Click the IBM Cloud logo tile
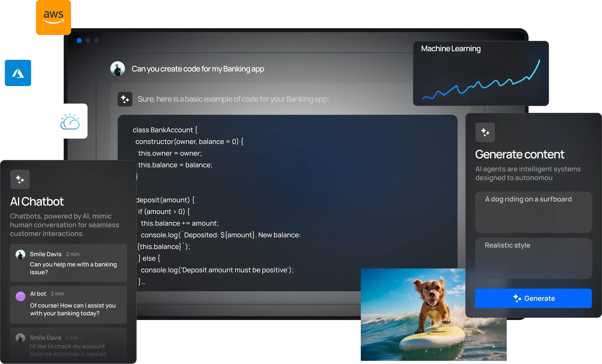This screenshot has height=364, width=602. tap(70, 121)
